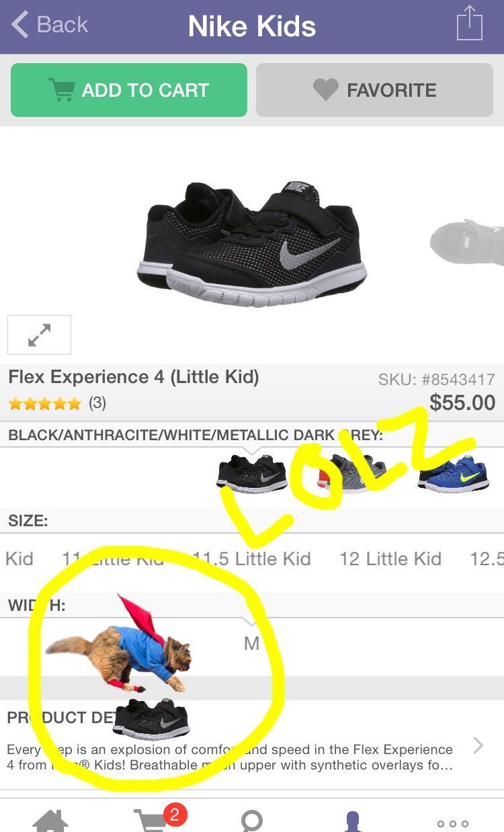The image size is (504, 832).
Task: Select the blue/volt color swatch shoe
Action: [453, 473]
